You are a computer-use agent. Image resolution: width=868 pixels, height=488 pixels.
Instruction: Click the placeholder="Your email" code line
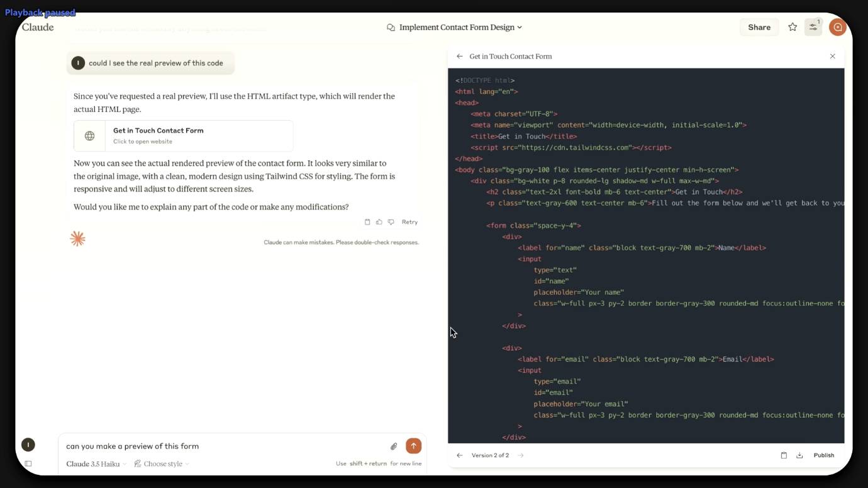(x=581, y=404)
